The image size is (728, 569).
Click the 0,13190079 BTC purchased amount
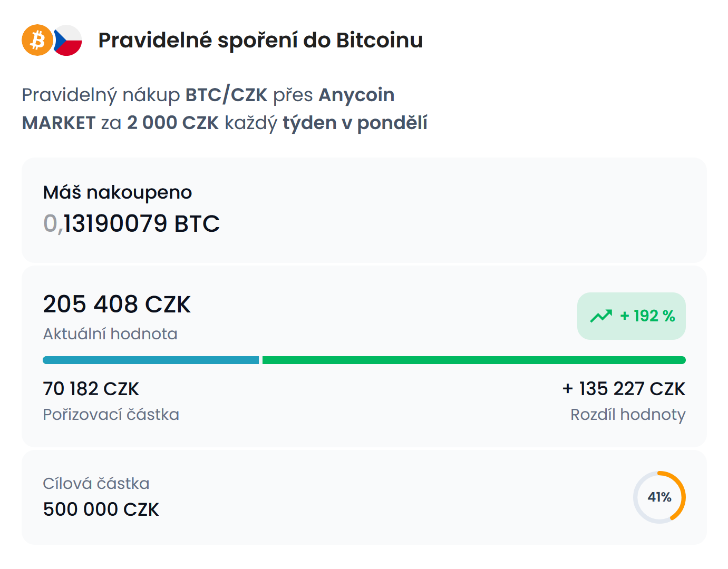point(131,223)
